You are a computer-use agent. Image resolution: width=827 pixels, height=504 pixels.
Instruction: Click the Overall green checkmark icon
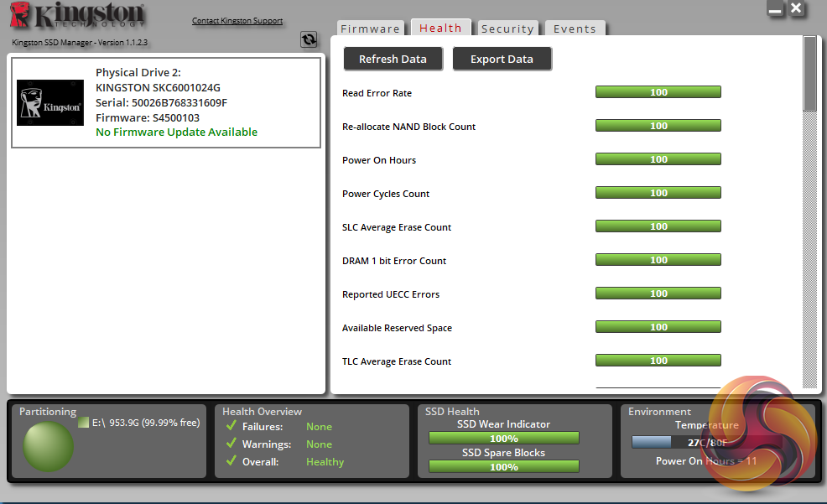coord(231,460)
